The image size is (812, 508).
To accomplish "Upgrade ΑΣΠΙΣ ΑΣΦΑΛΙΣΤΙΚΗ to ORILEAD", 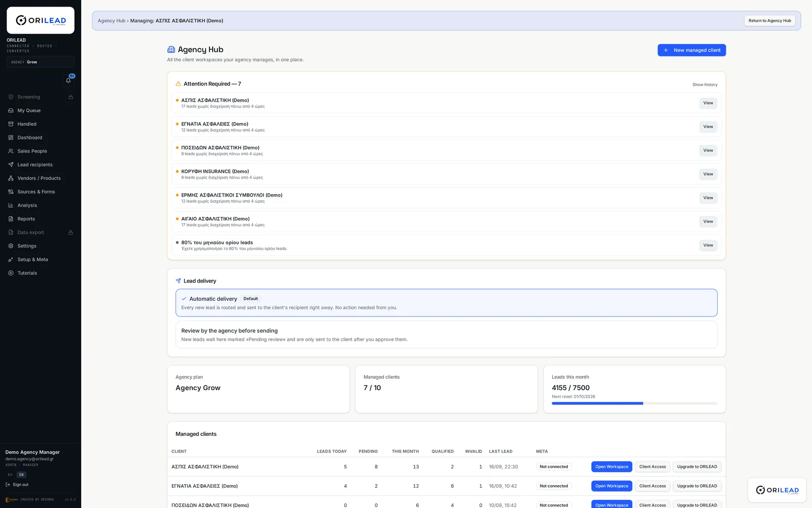I will pyautogui.click(x=697, y=467).
